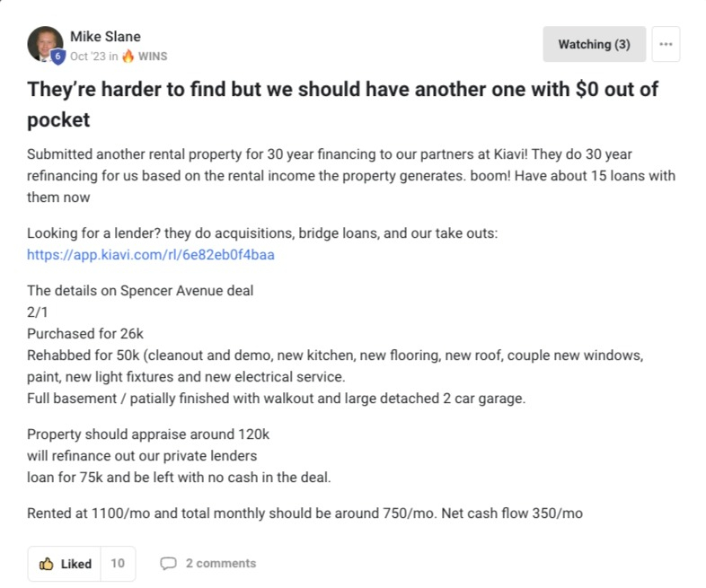Toggle the Watching (3) button

click(594, 44)
